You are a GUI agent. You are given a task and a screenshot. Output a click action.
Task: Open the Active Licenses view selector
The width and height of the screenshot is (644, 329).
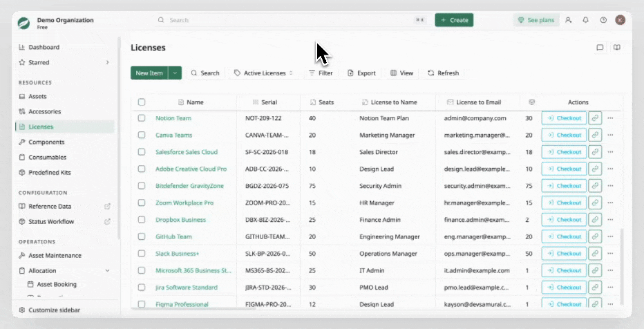[263, 73]
